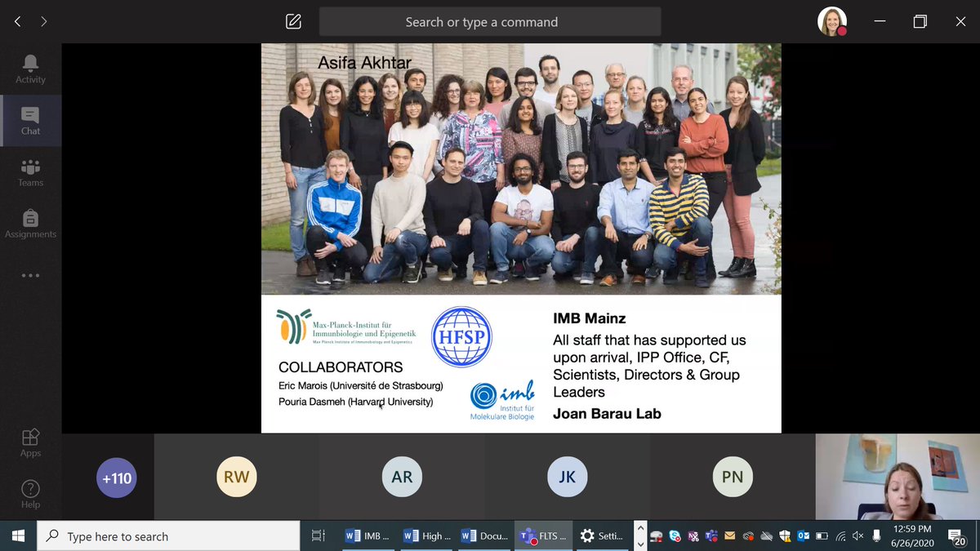Click the Search or type a command box
Screen dimensions: 980x551
coord(490,22)
